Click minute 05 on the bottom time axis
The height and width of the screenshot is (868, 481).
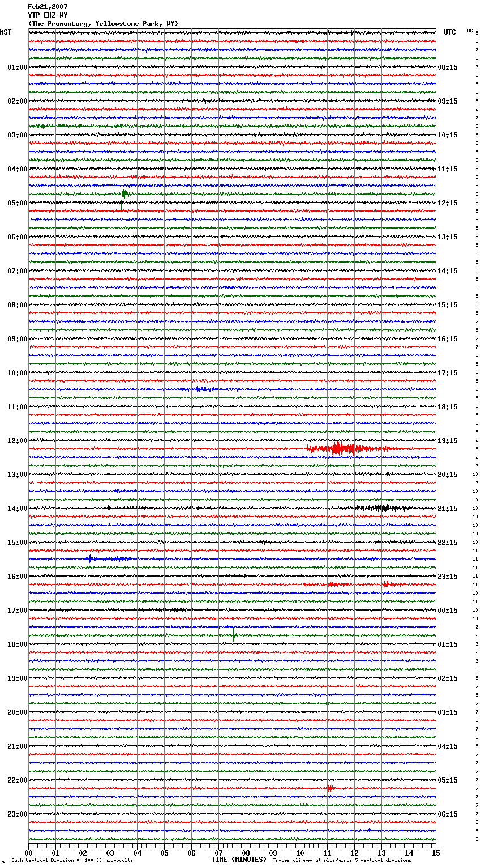(x=164, y=853)
